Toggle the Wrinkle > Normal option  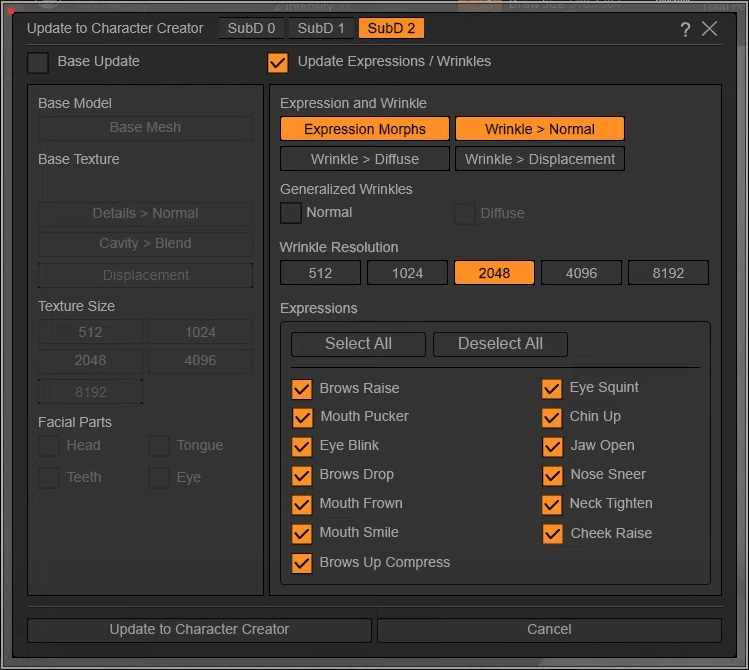[x=540, y=129]
